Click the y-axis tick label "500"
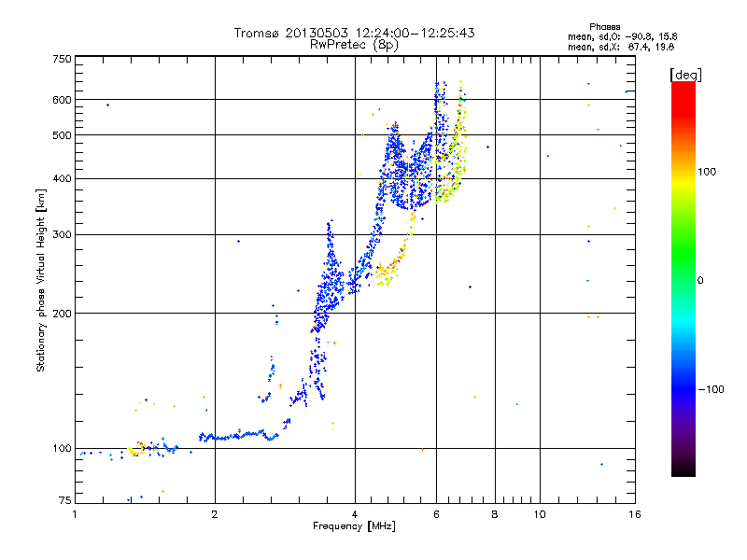Image resolution: width=747 pixels, height=560 pixels. point(63,135)
